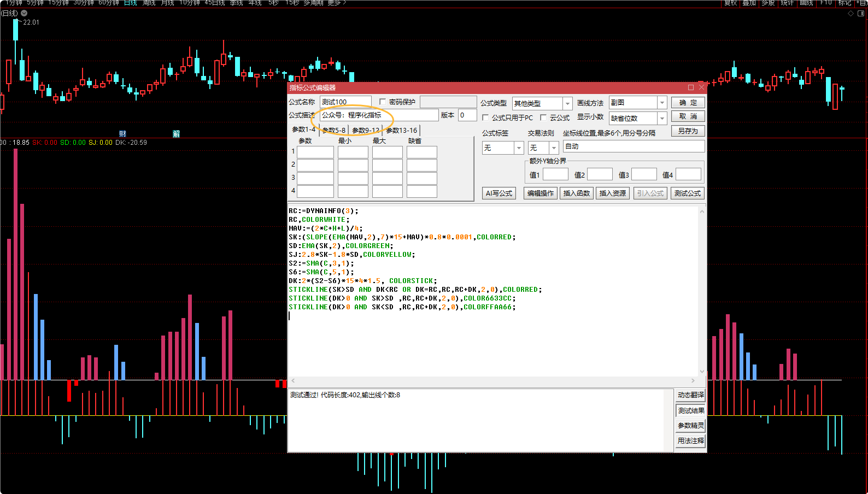Screen dimensions: 868x494
Task: Click the 测试公式 button
Action: point(687,193)
